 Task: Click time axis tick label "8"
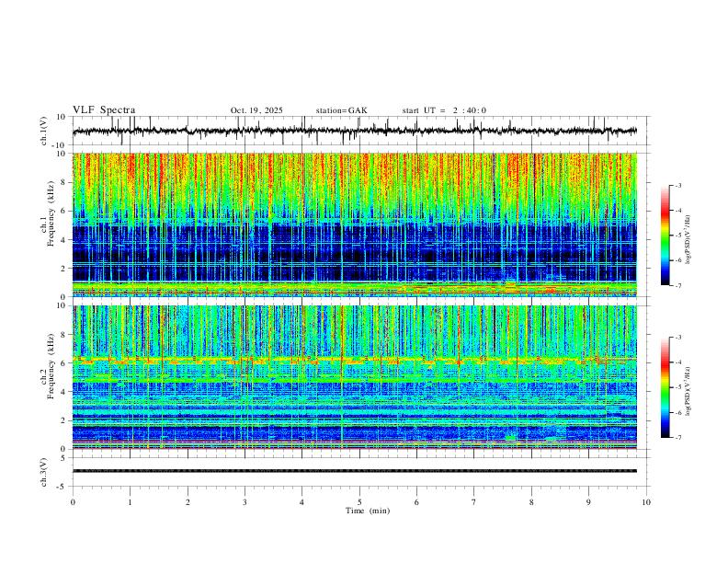[531, 502]
